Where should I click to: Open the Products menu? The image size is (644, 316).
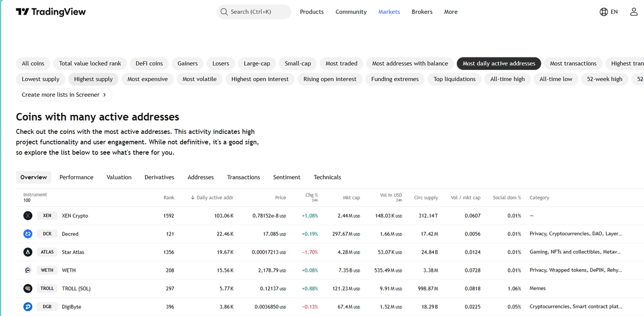click(x=312, y=12)
